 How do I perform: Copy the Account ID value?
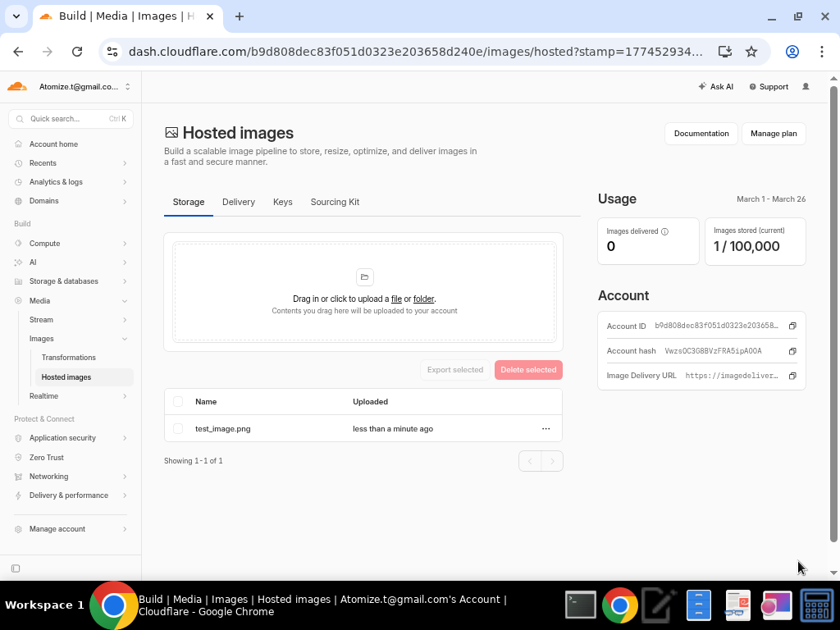pos(792,326)
